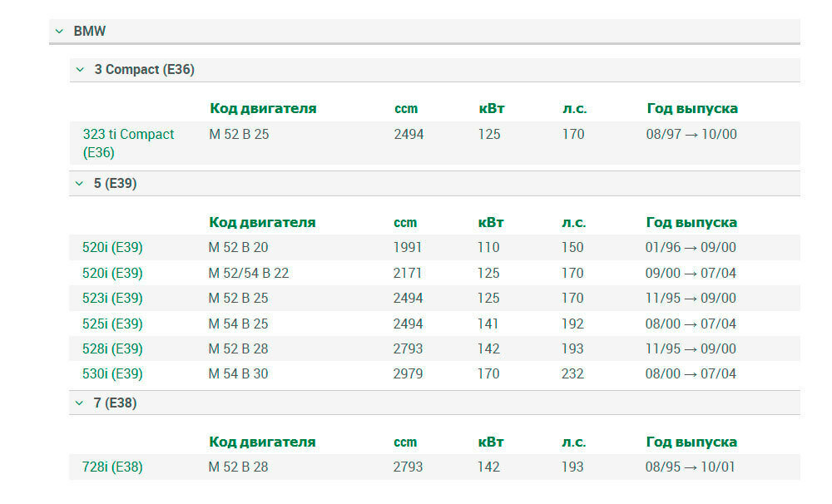The height and width of the screenshot is (504, 832).
Task: Select engine code M 54 B 25
Action: pos(238,324)
